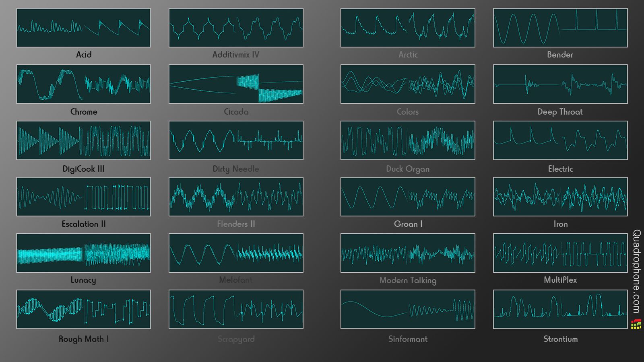Select the Duck Organ waveform thumbnail
The width and height of the screenshot is (644, 362).
(x=408, y=140)
